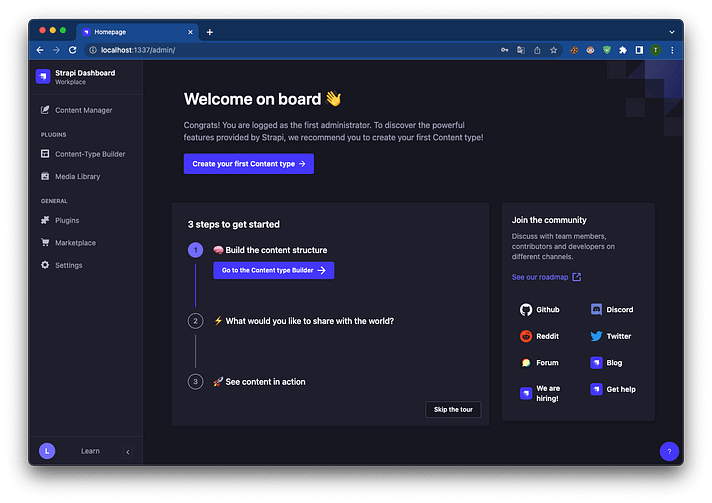Open the Get help link

click(x=613, y=389)
